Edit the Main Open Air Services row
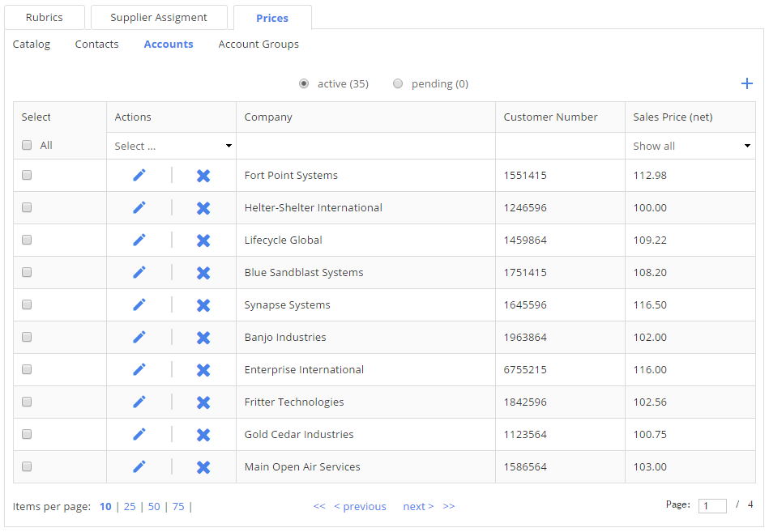 tap(139, 467)
